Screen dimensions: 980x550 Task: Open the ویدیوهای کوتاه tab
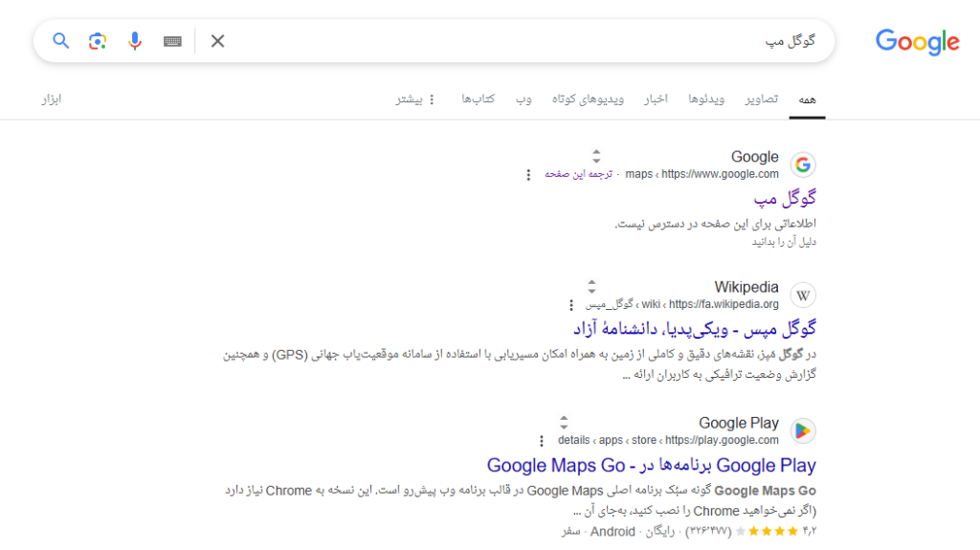tap(588, 99)
